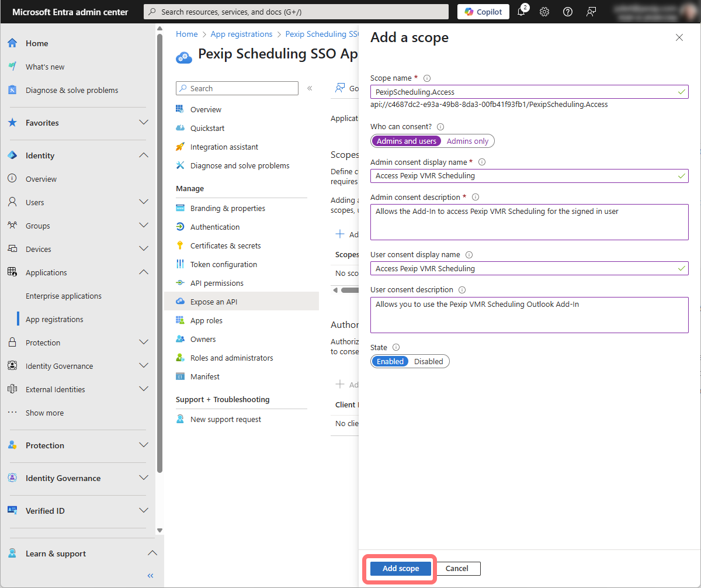
Task: Open the feedback icon in header
Action: tap(591, 12)
